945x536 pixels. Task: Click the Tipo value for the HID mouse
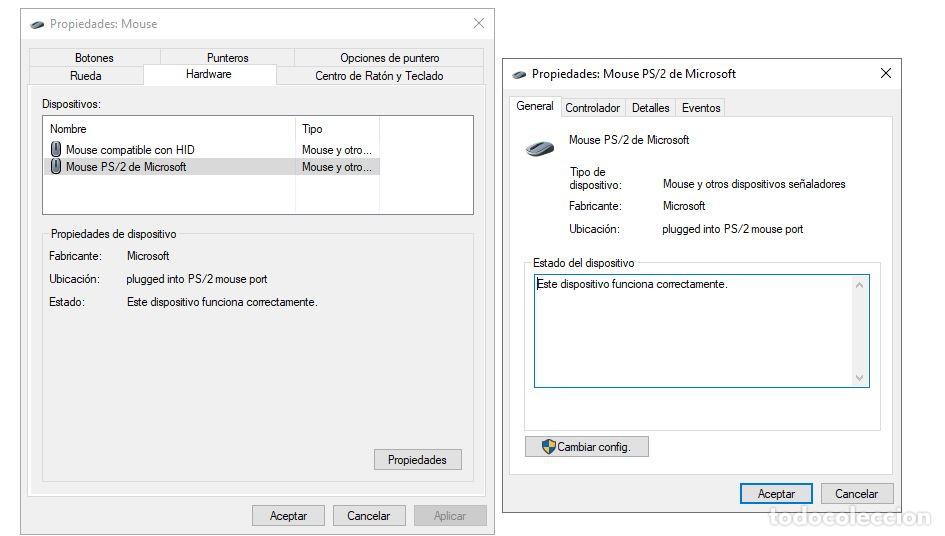click(337, 150)
